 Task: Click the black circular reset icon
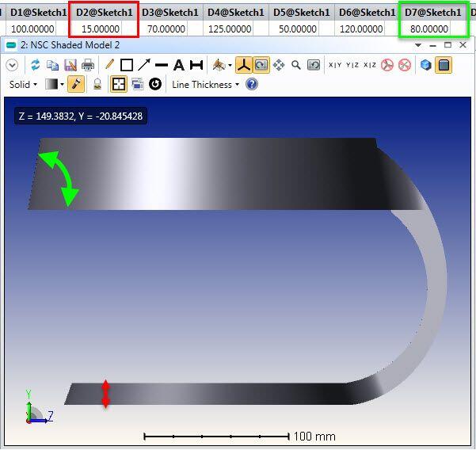(155, 84)
